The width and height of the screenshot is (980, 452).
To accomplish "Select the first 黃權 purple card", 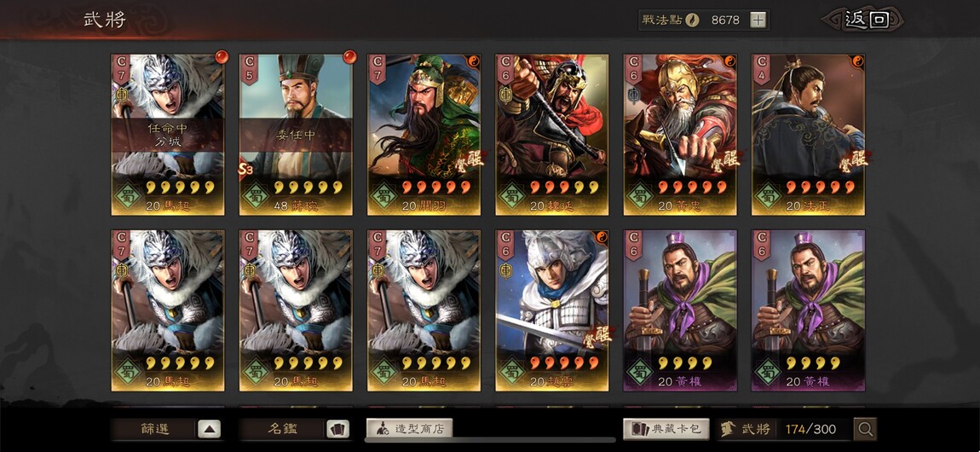I will 680,310.
